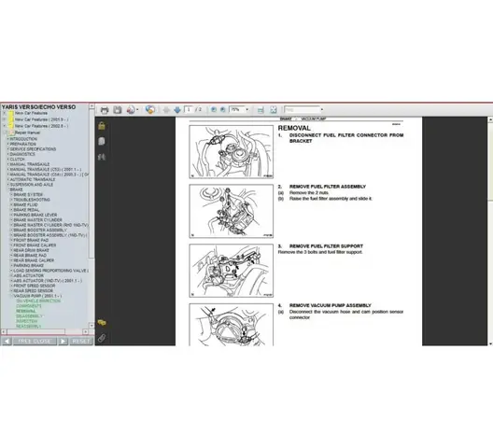Click the collaboration globe icon in the toolbar
Viewport: 493px width, 448px height.
(150, 109)
